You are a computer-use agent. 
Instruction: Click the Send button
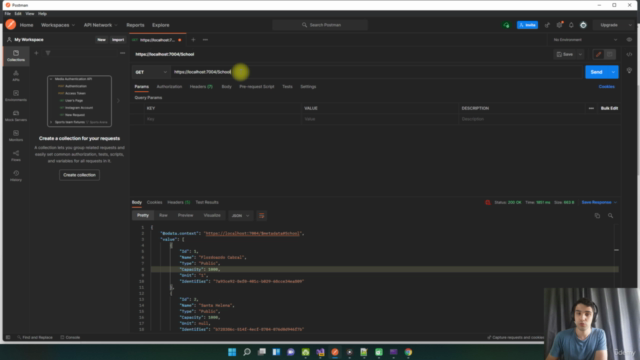pos(596,72)
